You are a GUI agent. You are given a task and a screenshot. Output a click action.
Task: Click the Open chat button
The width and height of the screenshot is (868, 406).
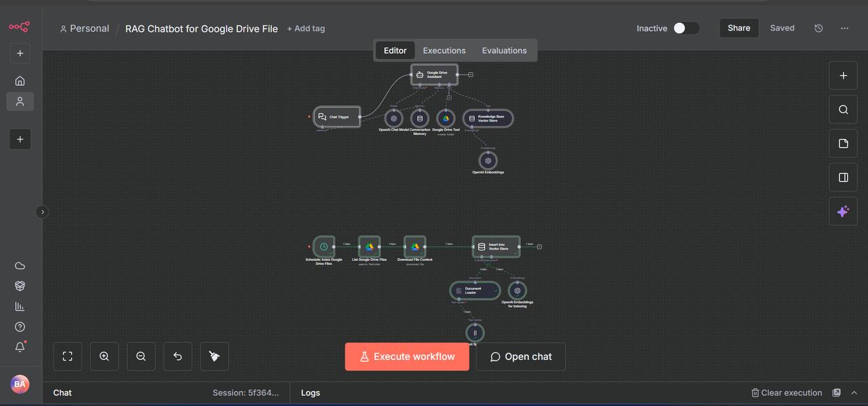(x=521, y=357)
